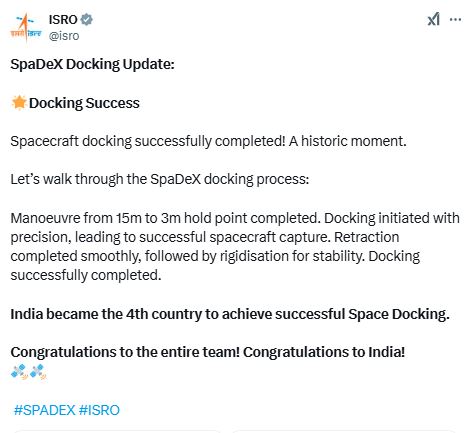The width and height of the screenshot is (466, 433).
Task: Click the 'SpaDeX Docking Update:' heading
Action: tap(92, 64)
